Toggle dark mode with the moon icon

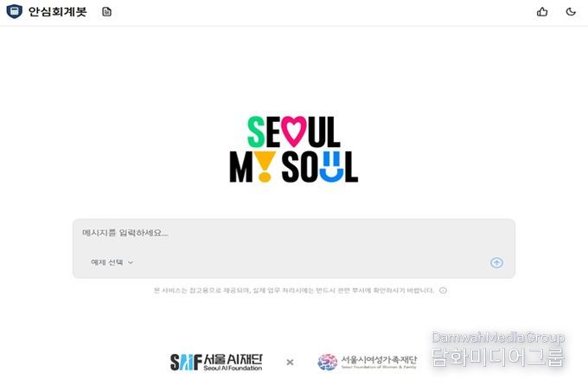571,11
